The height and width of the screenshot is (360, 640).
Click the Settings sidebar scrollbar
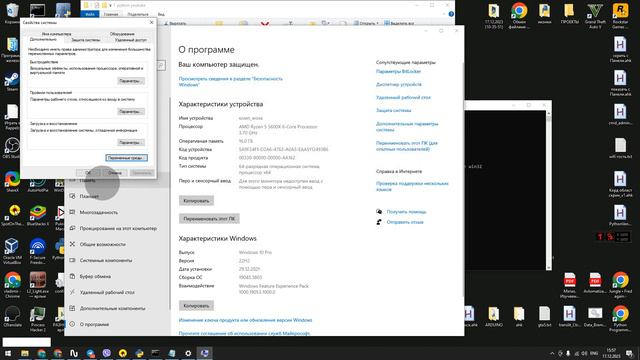(x=169, y=204)
